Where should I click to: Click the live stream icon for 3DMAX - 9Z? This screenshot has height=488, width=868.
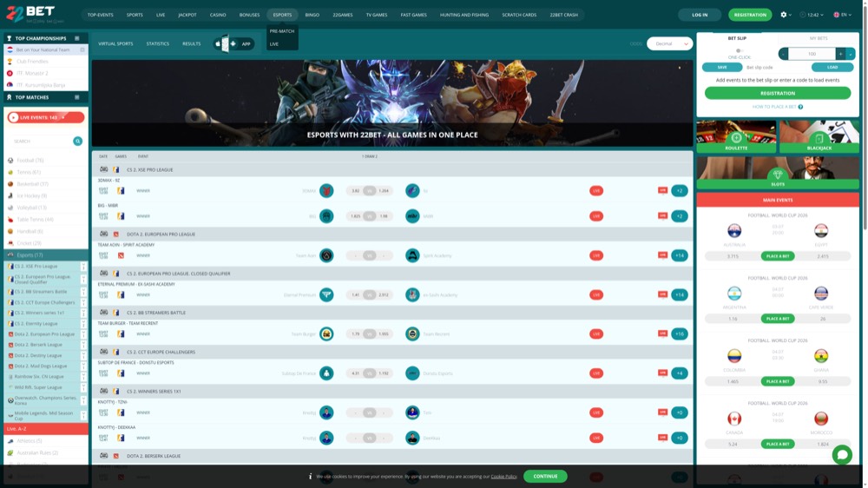coord(662,190)
